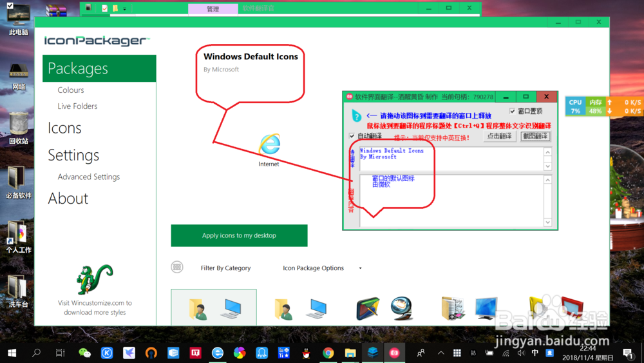Open Google Chrome from the taskbar
The width and height of the screenshot is (644, 363).
328,353
